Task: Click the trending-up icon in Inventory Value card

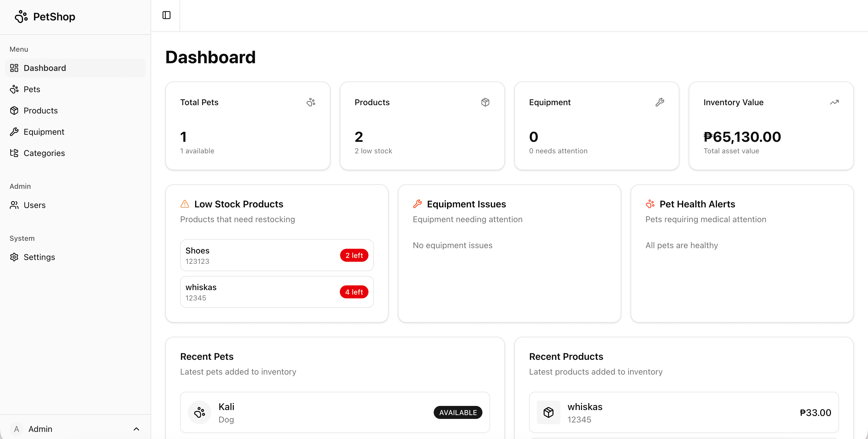Action: tap(834, 102)
